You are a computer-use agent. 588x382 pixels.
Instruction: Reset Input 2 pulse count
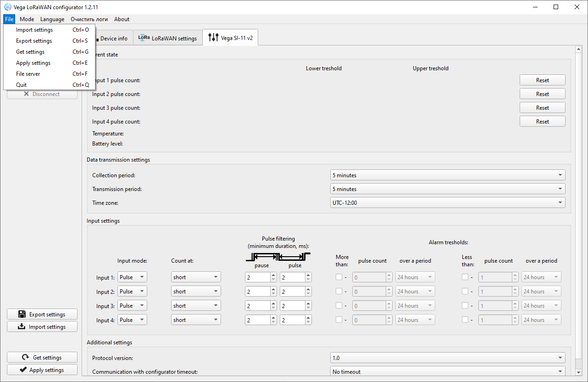coord(543,94)
